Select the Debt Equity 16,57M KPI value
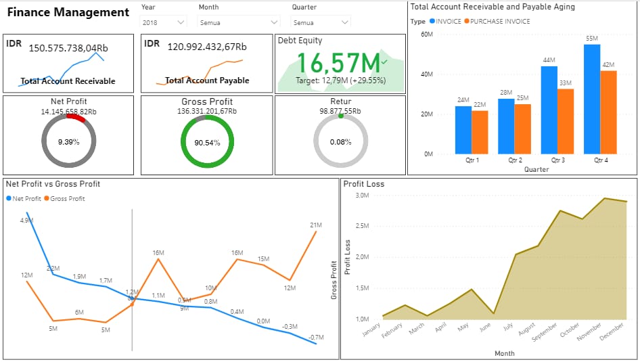Image resolution: width=640 pixels, height=364 pixels. (338, 63)
